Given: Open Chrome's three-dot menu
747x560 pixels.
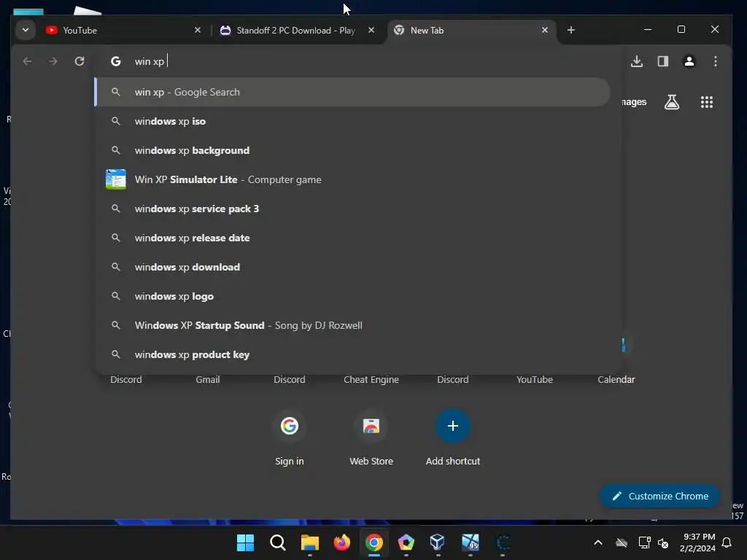Looking at the screenshot, I should coord(716,61).
